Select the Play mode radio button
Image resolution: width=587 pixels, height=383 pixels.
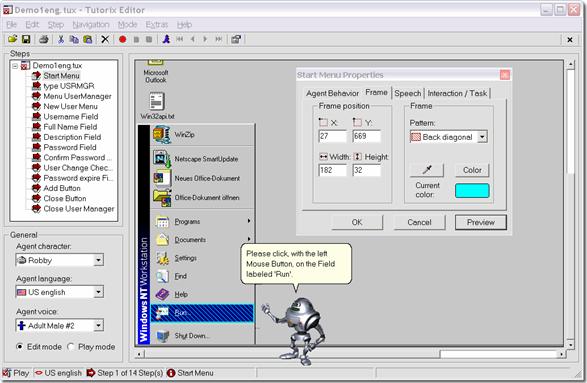click(70, 346)
